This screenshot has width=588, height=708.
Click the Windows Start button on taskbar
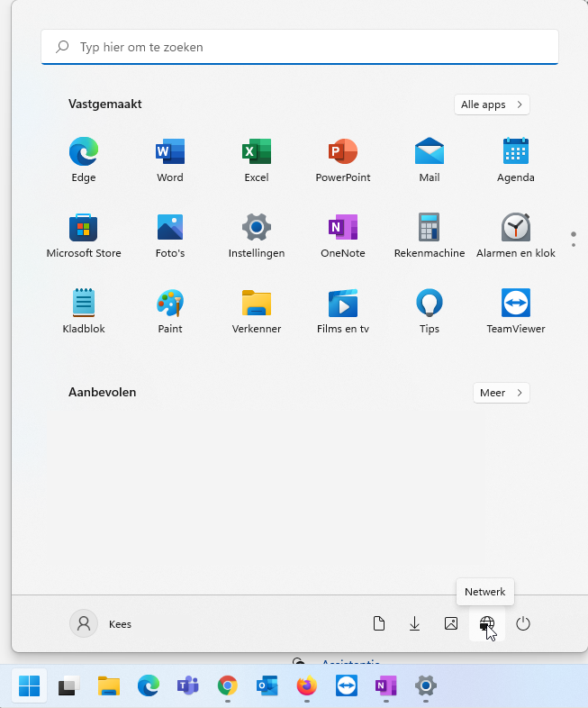(x=30, y=685)
